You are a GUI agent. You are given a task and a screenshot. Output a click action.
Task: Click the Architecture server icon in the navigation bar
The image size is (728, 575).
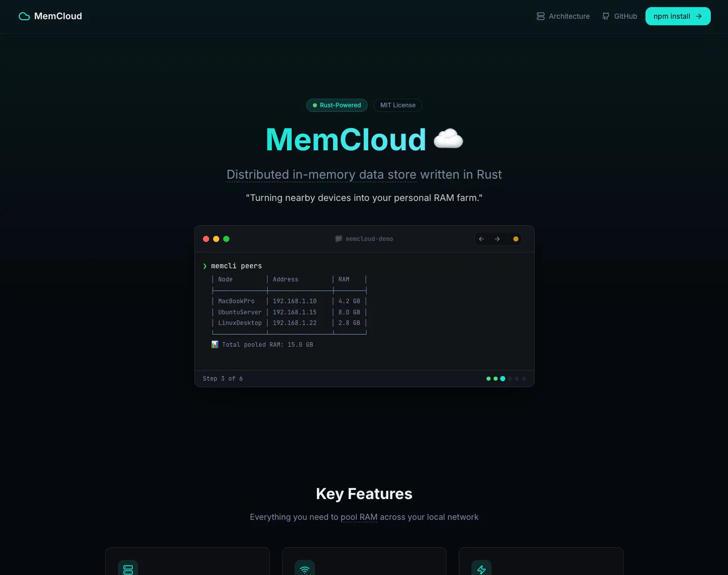[541, 16]
